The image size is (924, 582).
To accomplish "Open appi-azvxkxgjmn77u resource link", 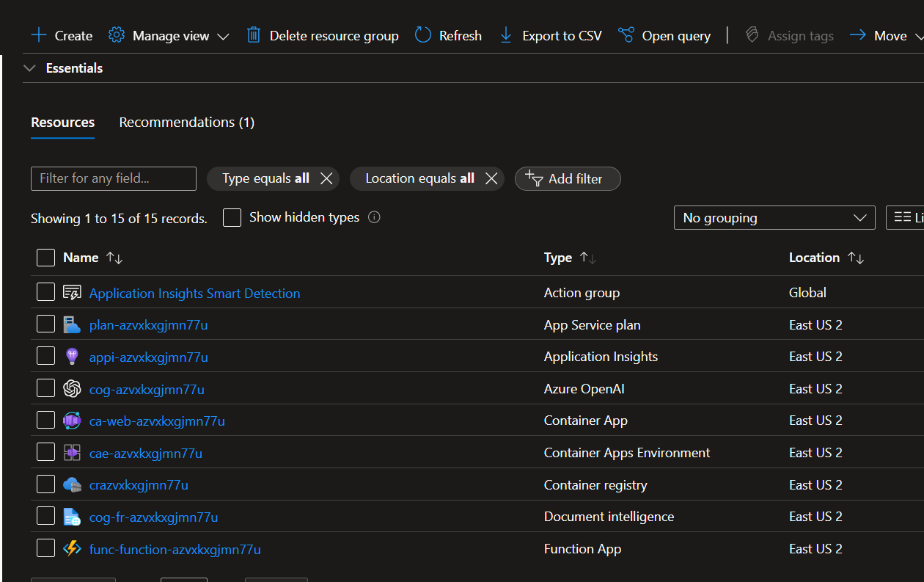I will click(x=149, y=357).
